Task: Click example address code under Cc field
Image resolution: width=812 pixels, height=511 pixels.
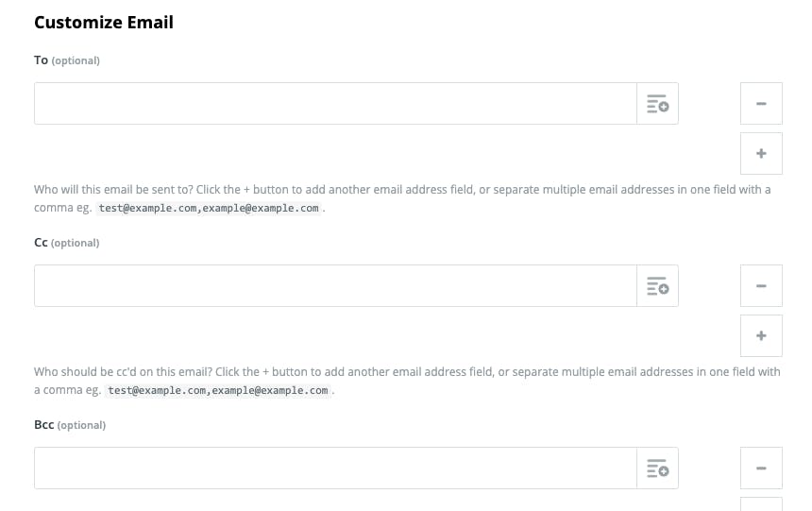Action: coord(218,390)
